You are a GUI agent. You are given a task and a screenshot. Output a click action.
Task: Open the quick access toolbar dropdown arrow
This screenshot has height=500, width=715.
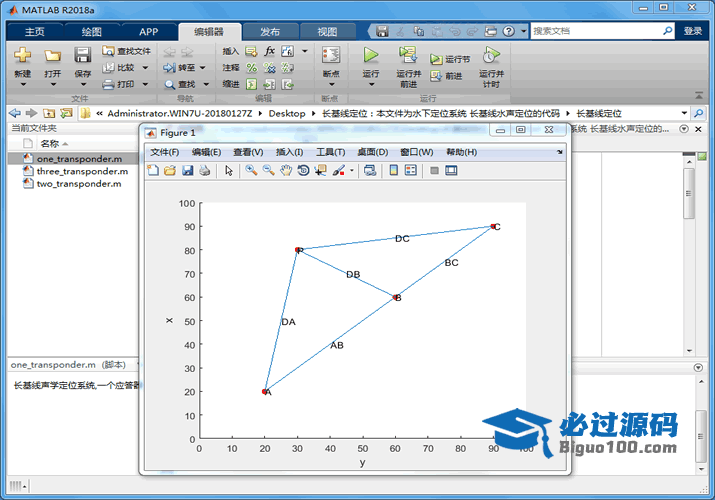523,31
